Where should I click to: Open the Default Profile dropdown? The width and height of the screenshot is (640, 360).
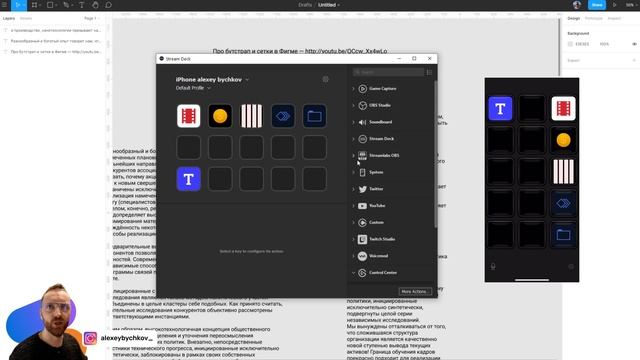[x=193, y=88]
